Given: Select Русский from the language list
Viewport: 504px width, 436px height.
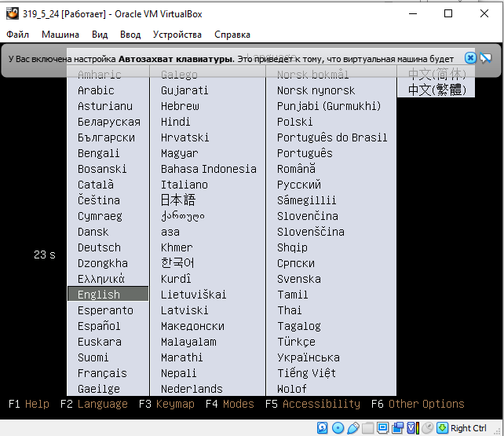Looking at the screenshot, I should coord(299,185).
